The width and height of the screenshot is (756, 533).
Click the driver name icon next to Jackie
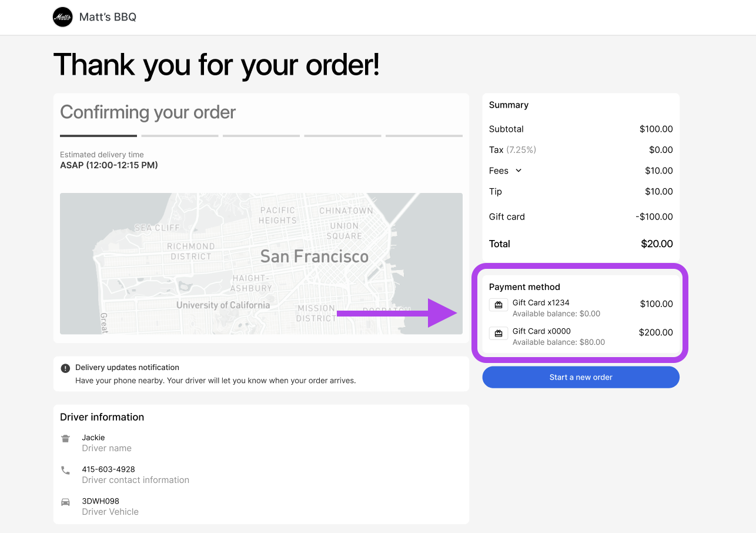(x=65, y=438)
